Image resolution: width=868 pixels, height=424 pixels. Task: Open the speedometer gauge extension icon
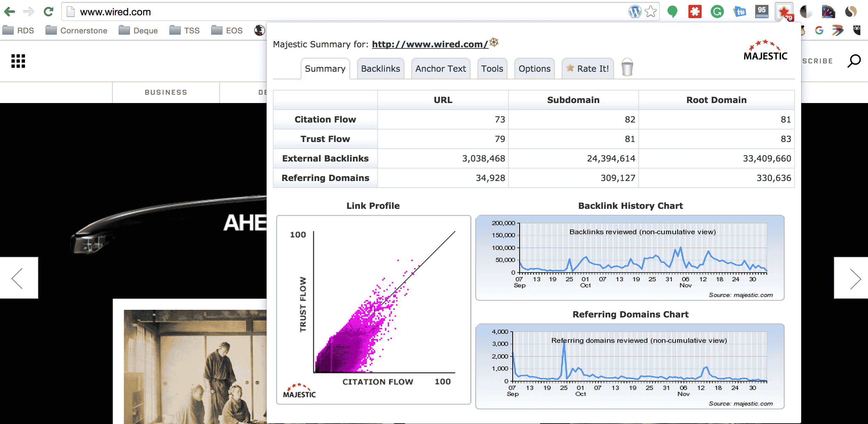click(828, 12)
